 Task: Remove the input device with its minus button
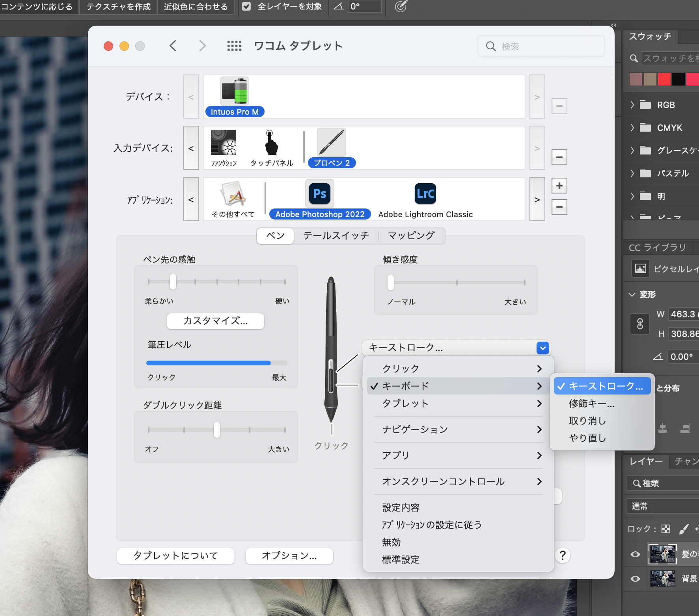(x=559, y=157)
